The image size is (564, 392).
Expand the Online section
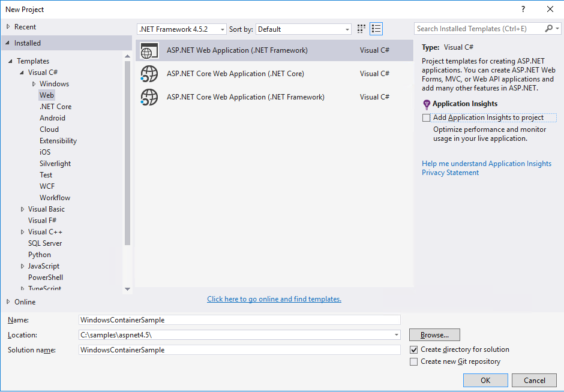coord(8,302)
